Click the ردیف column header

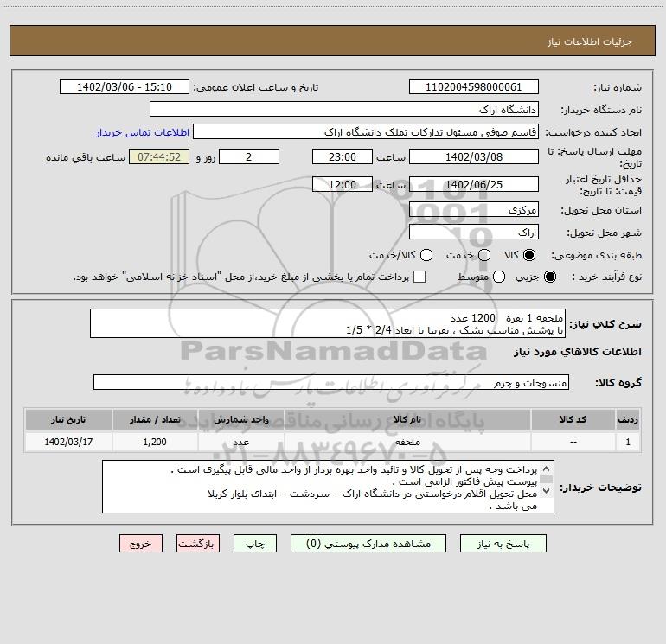[x=628, y=419]
